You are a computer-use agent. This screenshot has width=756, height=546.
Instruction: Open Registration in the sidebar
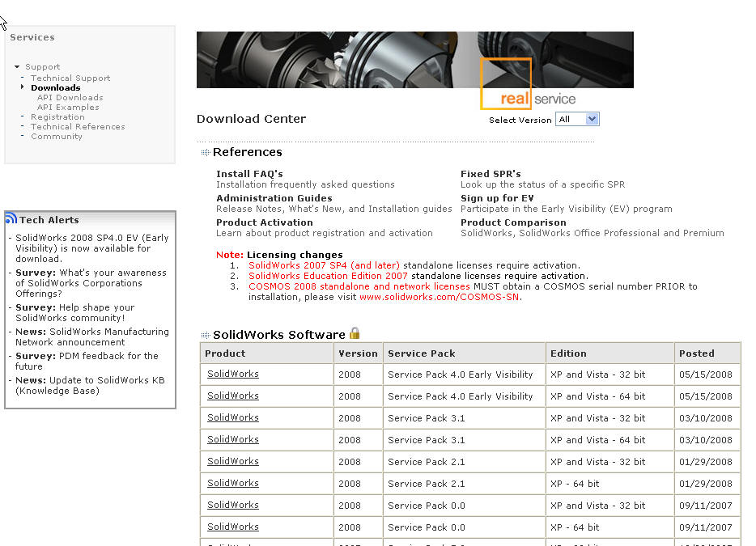(57, 116)
